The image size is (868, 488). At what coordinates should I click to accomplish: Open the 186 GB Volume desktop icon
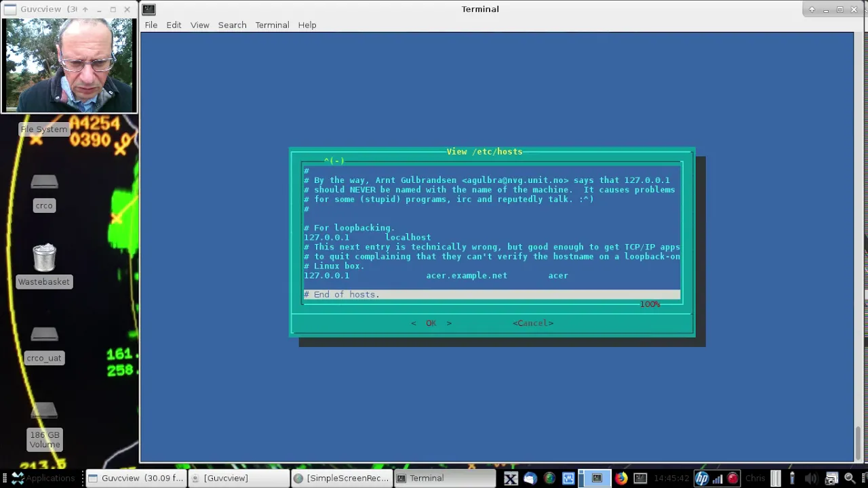(x=44, y=427)
